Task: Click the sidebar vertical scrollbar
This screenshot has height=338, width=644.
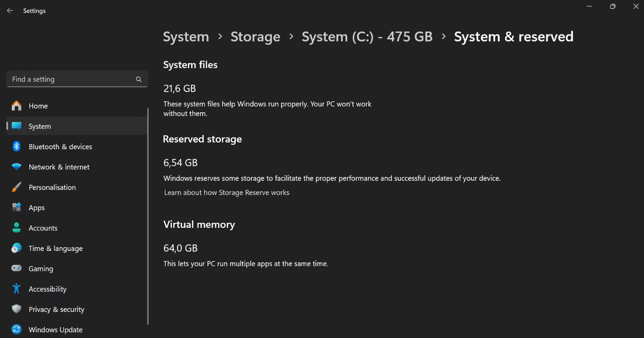Action: click(148, 217)
